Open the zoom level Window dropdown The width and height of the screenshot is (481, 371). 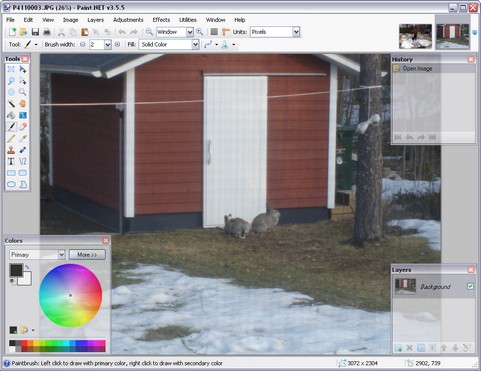pyautogui.click(x=190, y=32)
